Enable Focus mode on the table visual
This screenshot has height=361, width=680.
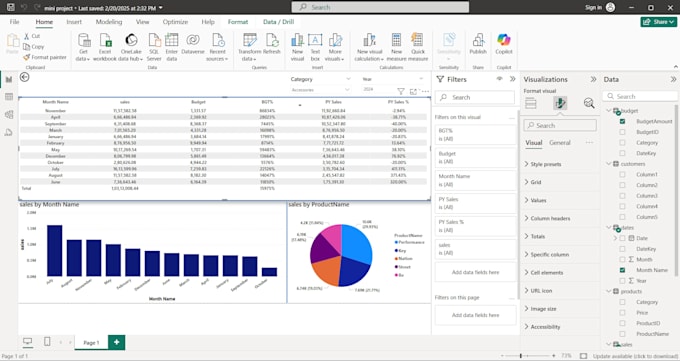point(413,92)
